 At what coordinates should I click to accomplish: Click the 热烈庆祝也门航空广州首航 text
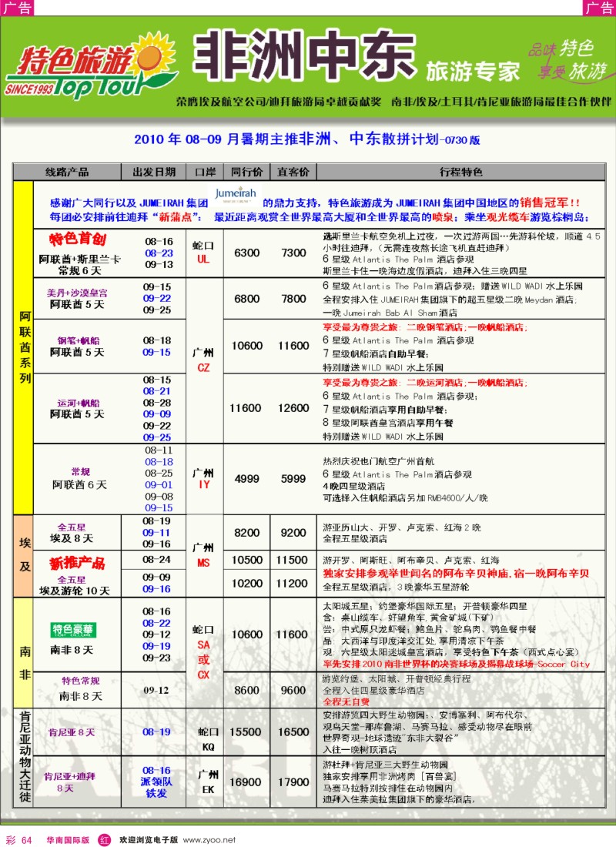pyautogui.click(x=379, y=461)
